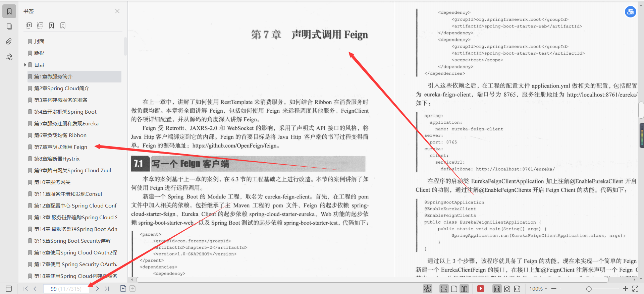Go to bookmark 版权

pyautogui.click(x=39, y=53)
